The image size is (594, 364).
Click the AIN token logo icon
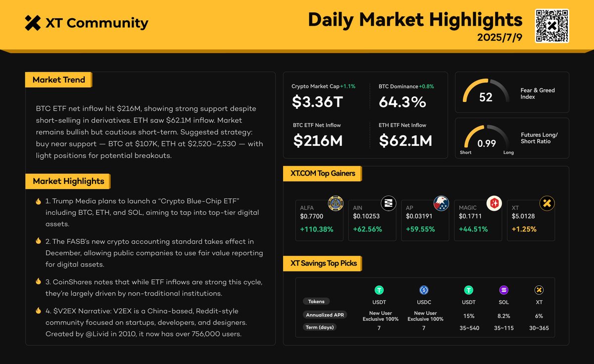388,203
